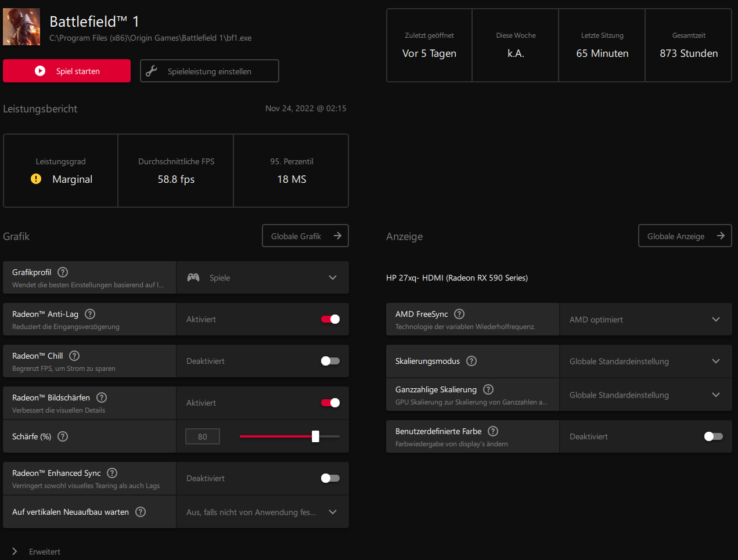Click the play icon in Spiel starten
This screenshot has width=738, height=560.
tap(40, 71)
